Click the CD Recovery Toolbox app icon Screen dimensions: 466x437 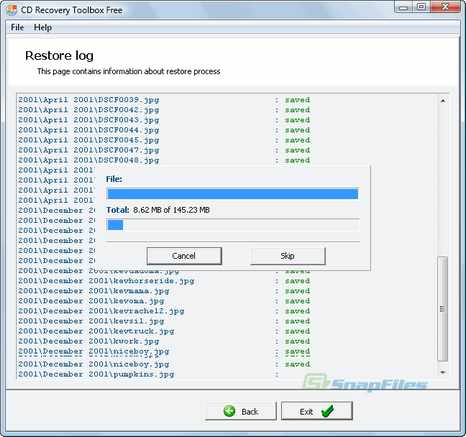coord(12,9)
